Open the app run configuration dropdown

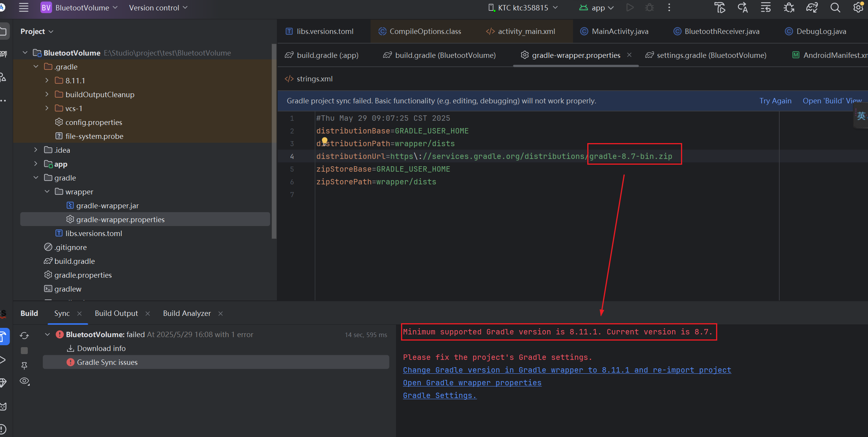click(x=596, y=8)
